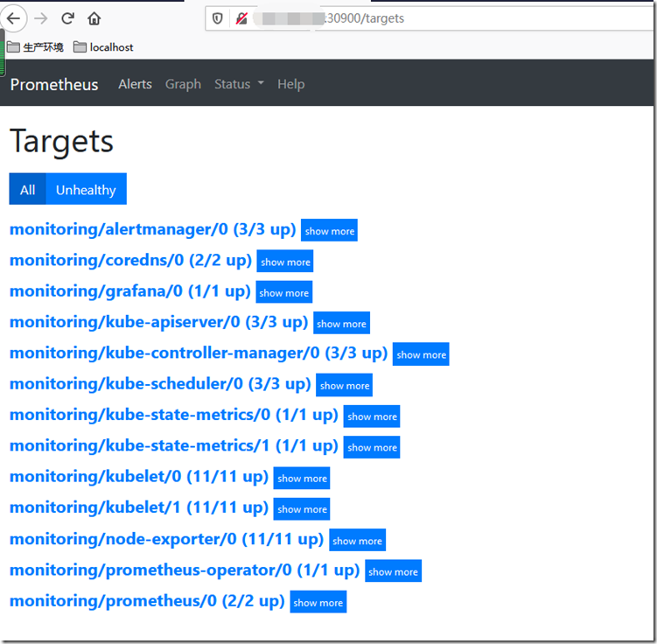Open monitoring/node-exporter/0 (11/11 up) link
Screen dimensions: 657x644
pyautogui.click(x=167, y=540)
